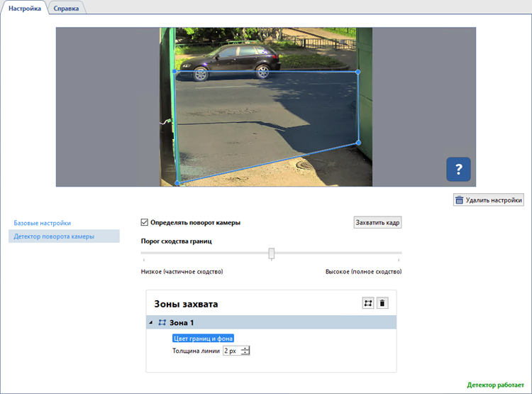The image size is (532, 394).
Task: Click the add capture zone polygon icon
Action: tap(368, 303)
